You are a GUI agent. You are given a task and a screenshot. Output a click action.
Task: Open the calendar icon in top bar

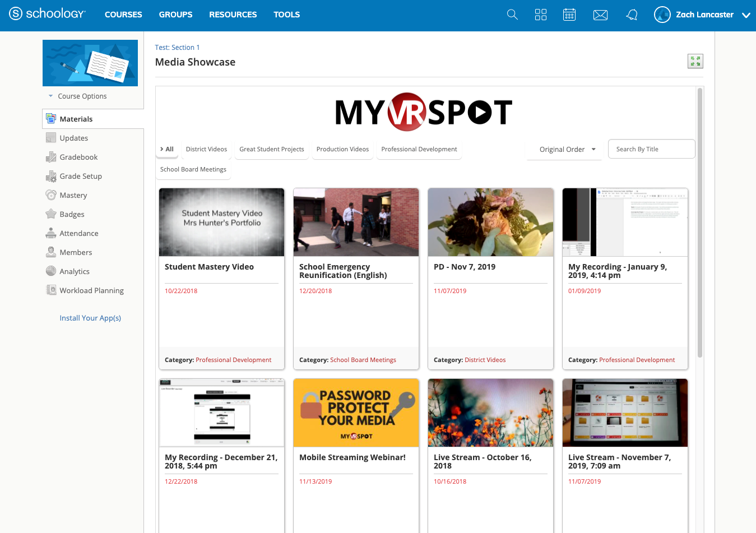pyautogui.click(x=569, y=15)
